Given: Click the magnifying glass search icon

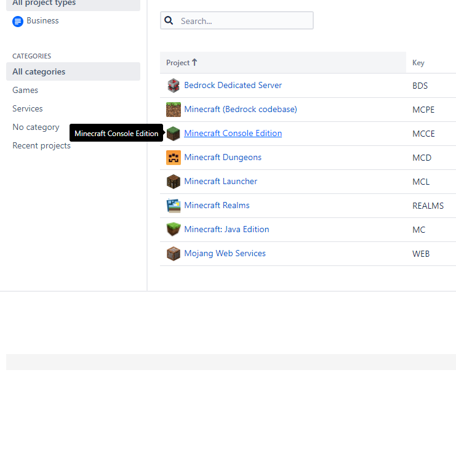Looking at the screenshot, I should point(169,20).
